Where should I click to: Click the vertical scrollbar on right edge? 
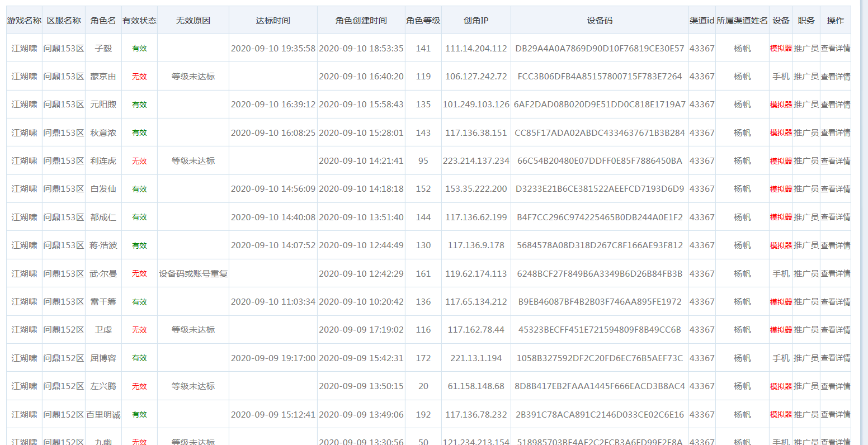pyautogui.click(x=864, y=222)
